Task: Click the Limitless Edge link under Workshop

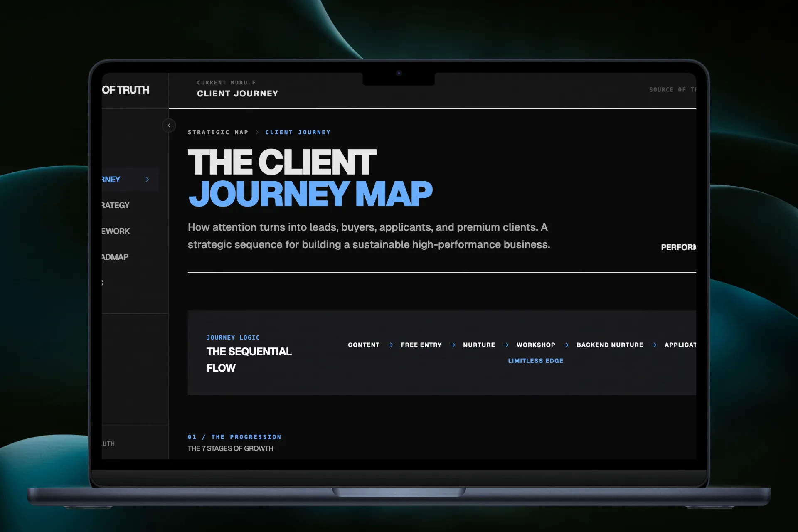Action: coord(535,361)
